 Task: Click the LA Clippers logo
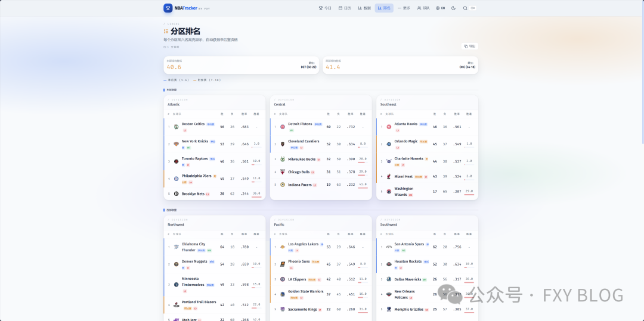click(283, 279)
